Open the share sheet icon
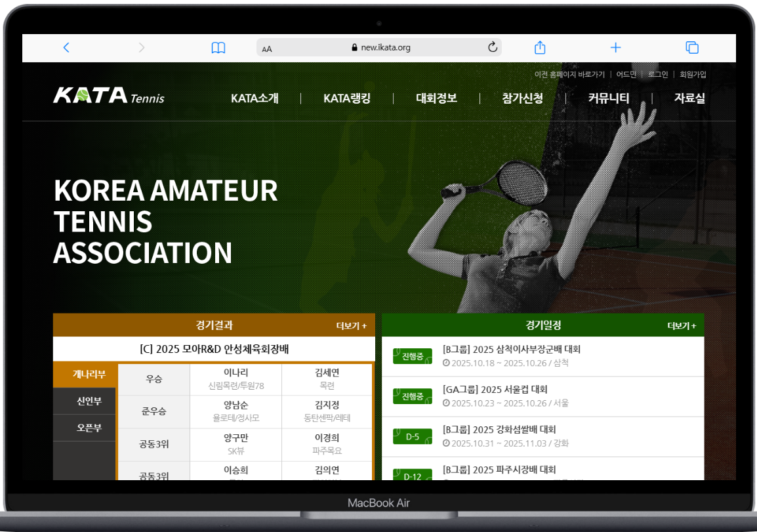 540,47
